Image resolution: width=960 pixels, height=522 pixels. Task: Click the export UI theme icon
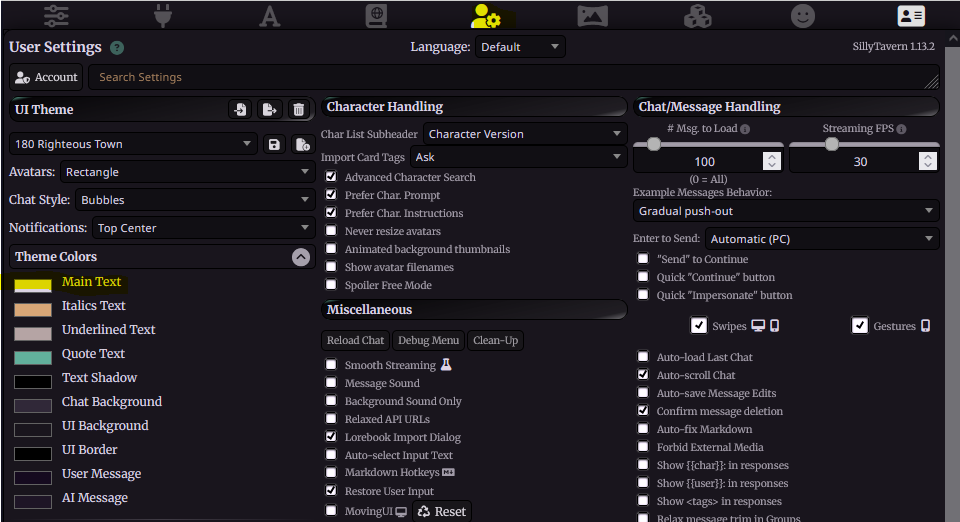pyautogui.click(x=269, y=110)
